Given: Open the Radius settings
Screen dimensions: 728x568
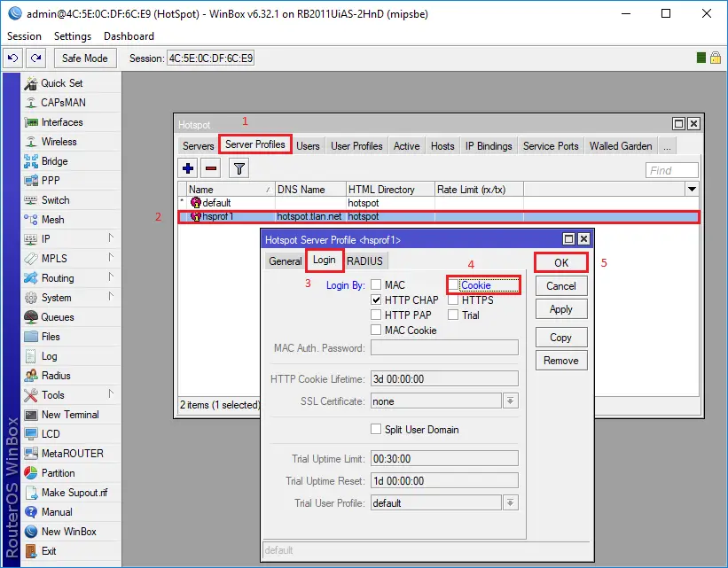Looking at the screenshot, I should click(x=56, y=376).
